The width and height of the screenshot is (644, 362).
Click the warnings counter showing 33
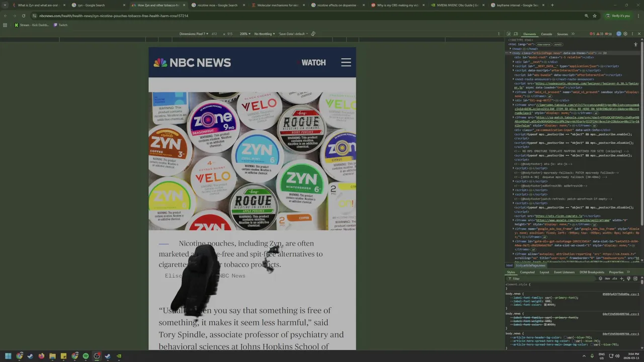coord(600,34)
